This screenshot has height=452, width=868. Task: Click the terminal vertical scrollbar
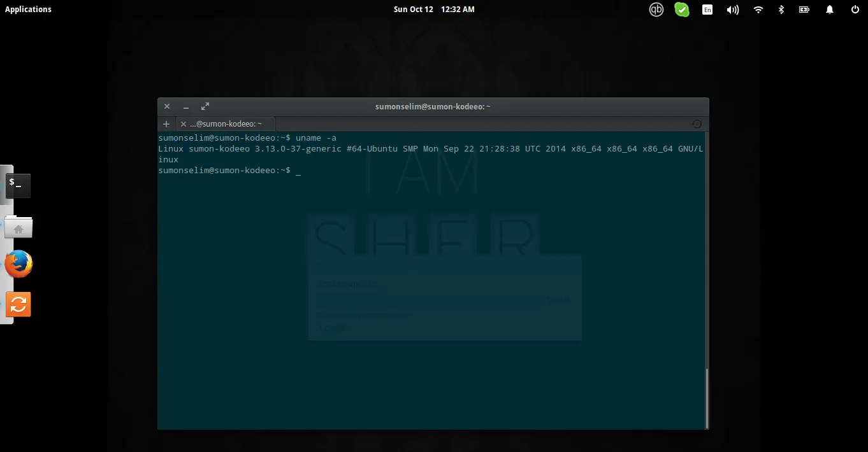click(x=706, y=398)
